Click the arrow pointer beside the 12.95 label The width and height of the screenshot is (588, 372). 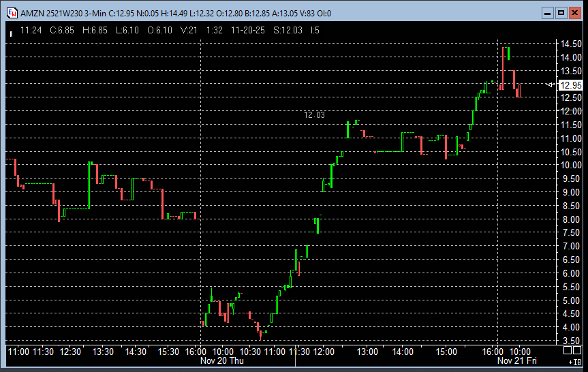551,85
